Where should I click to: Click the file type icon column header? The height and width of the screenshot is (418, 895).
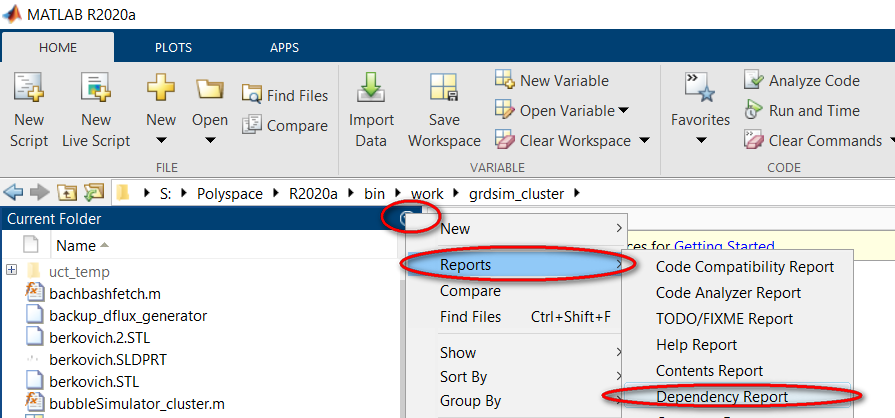30,245
